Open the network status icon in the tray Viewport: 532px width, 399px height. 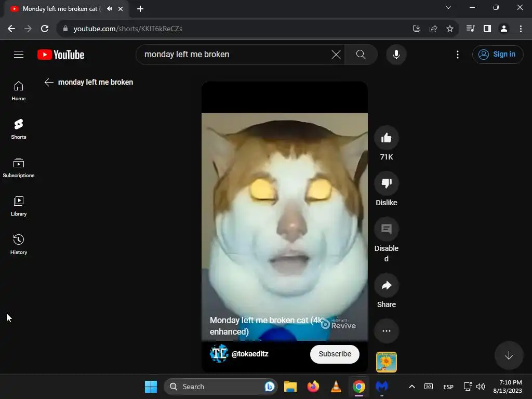click(x=468, y=387)
